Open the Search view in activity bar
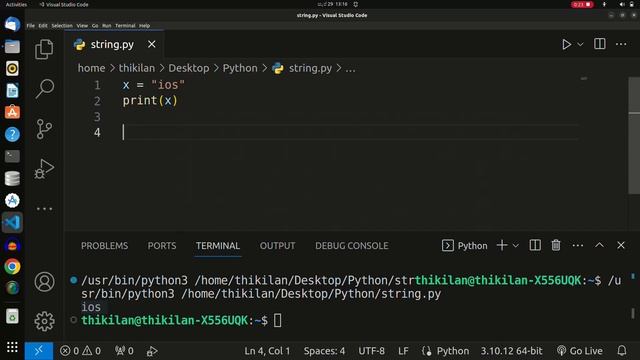This screenshot has width=640, height=360. tap(44, 89)
